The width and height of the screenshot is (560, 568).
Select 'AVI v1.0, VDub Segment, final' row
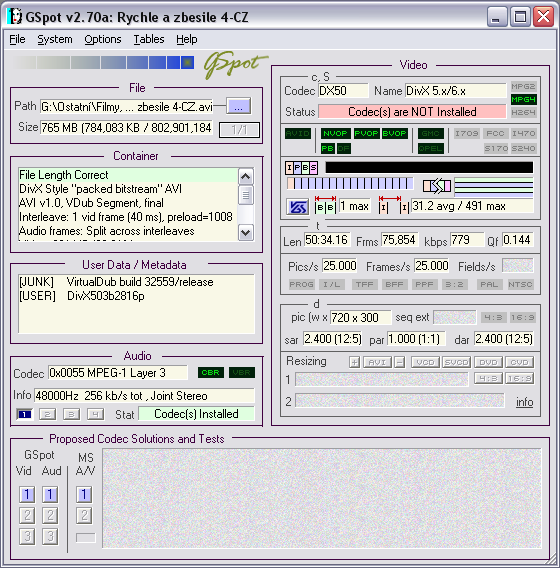(128, 203)
